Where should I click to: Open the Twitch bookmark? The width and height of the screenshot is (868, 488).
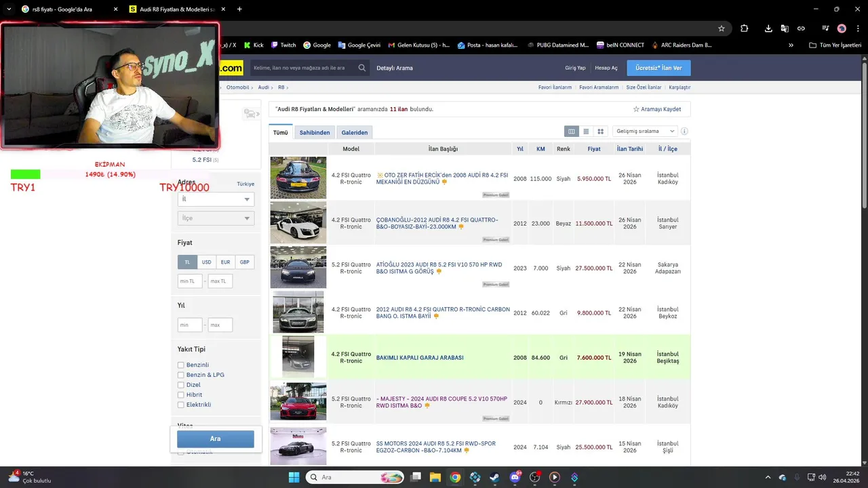tap(283, 45)
